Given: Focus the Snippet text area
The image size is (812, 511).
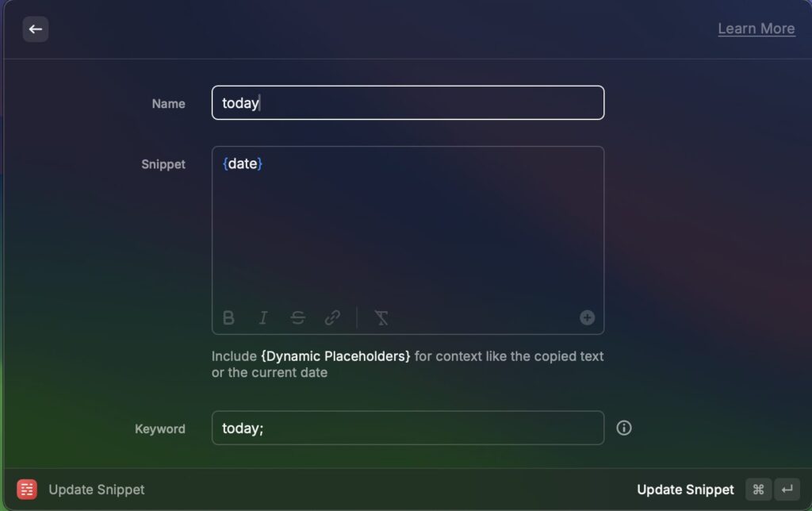Looking at the screenshot, I should pos(408,230).
